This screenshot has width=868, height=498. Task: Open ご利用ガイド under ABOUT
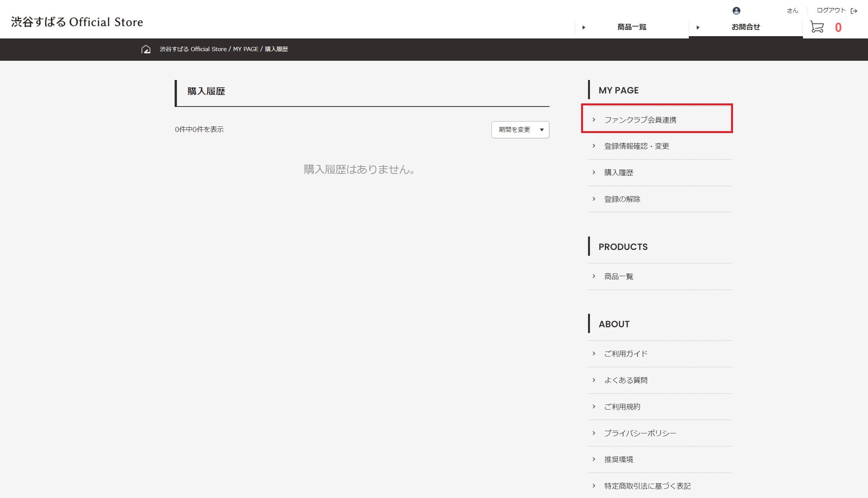pyautogui.click(x=626, y=354)
